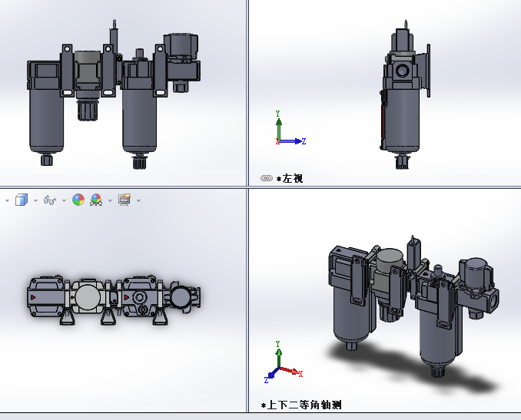Open Edit Appearance color sphere tool
521x420 pixels.
click(x=78, y=200)
